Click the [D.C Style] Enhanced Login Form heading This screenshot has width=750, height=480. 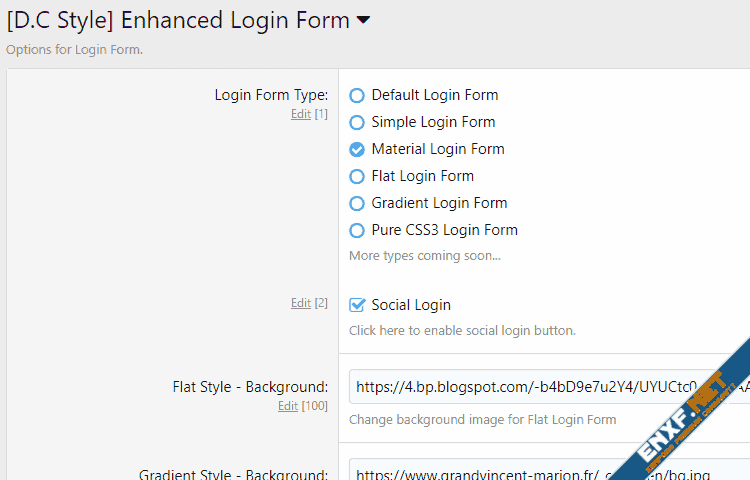178,21
